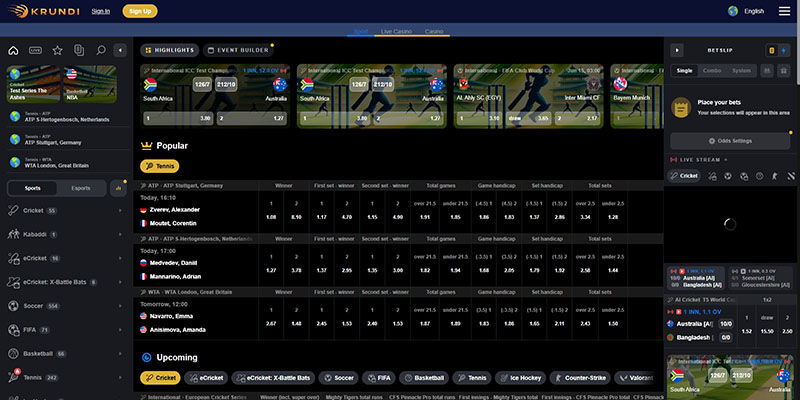
Task: Expand the Live Stream section arrow
Action: click(726, 160)
